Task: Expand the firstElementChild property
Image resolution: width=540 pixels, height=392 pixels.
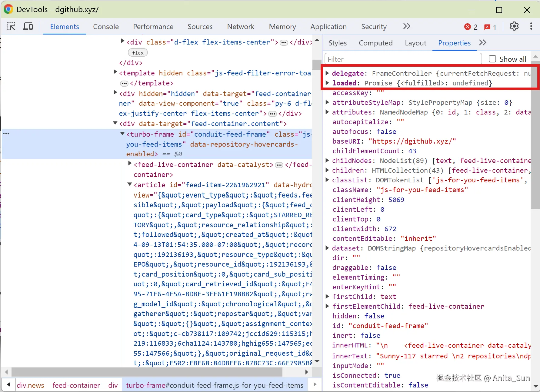Action: (327, 306)
